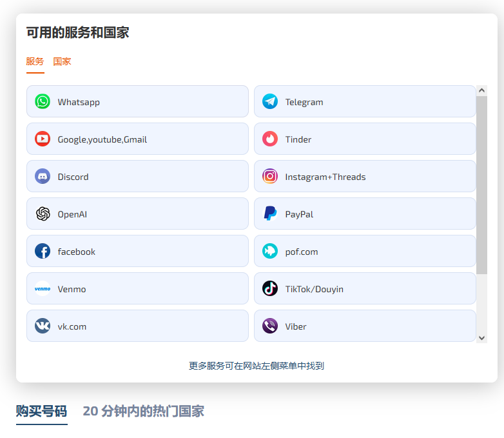Select the Venmo service button

137,288
